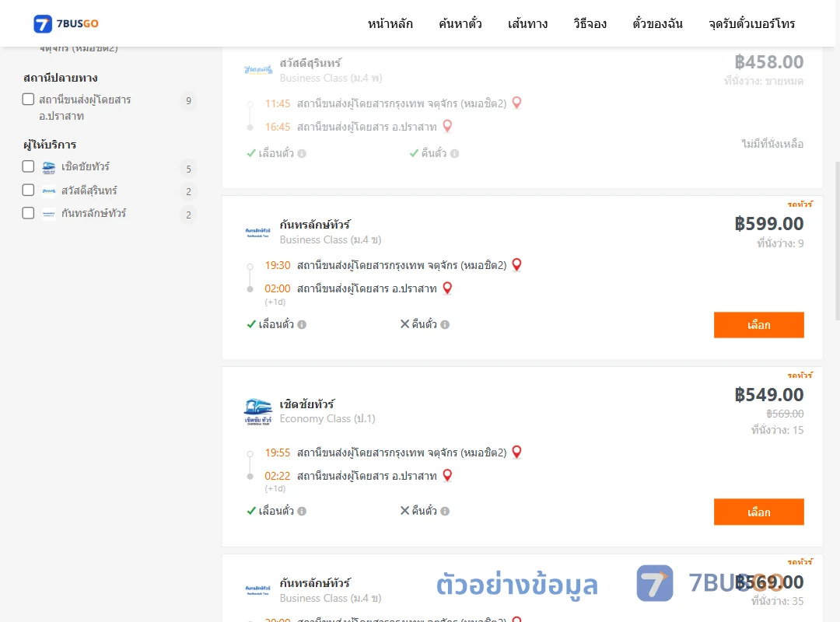
Task: Click map pin beside 02:00 arrival station
Action: [x=447, y=288]
